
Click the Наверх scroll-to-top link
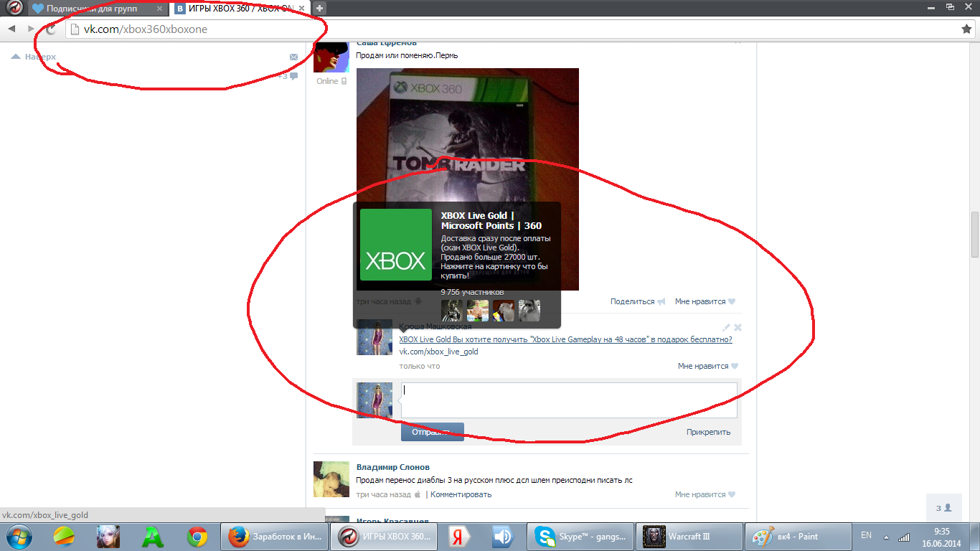(34, 57)
